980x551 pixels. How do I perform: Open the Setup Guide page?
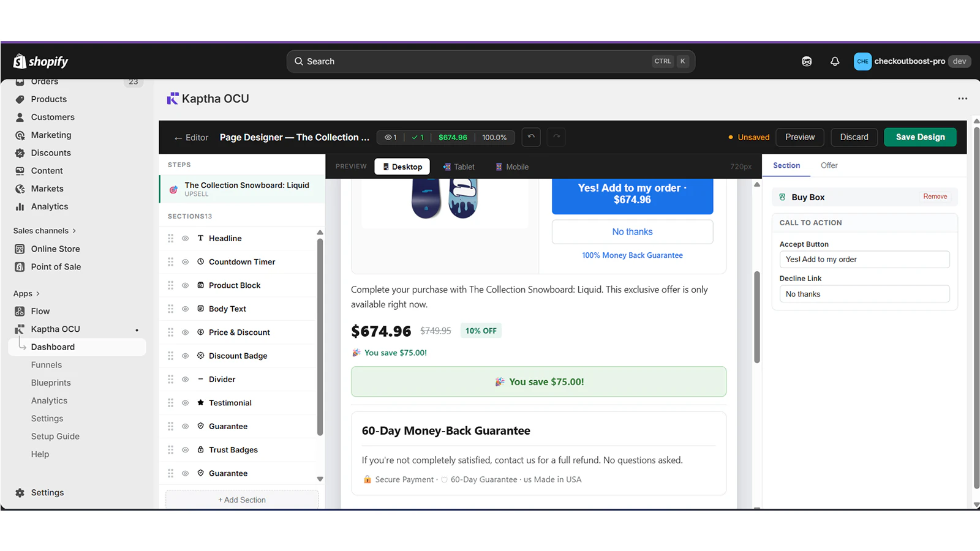[55, 437]
